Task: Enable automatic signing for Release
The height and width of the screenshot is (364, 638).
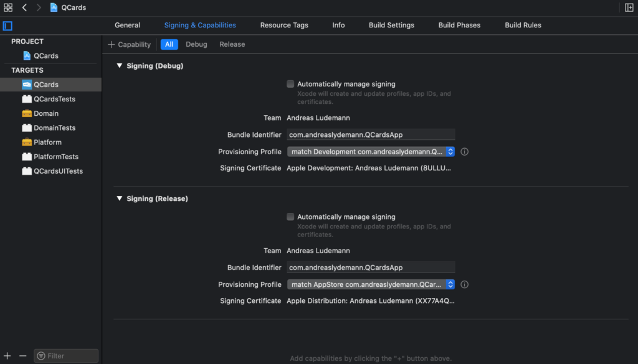Action: tap(290, 217)
